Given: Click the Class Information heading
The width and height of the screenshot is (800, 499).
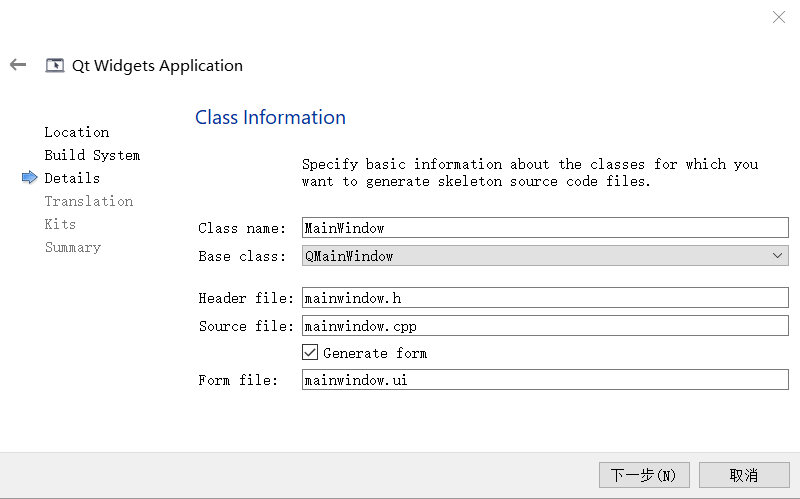Looking at the screenshot, I should point(270,118).
